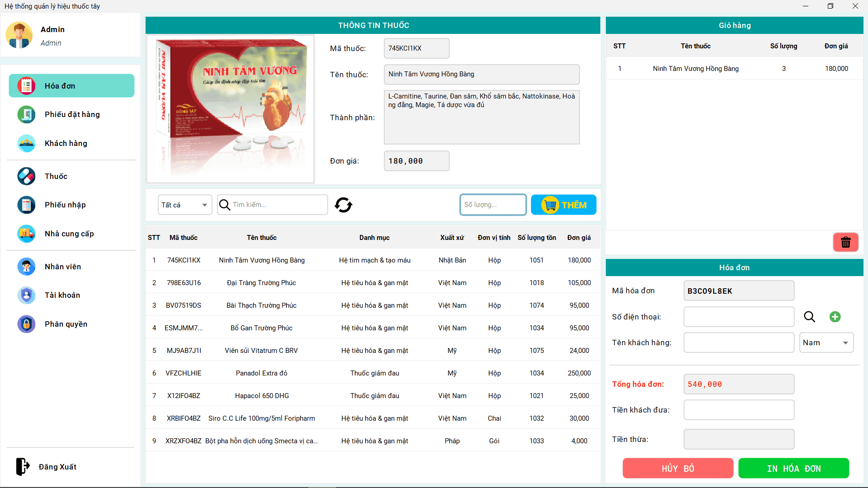Click the Hóa đơn sidebar icon
868x488 pixels.
[x=27, y=85]
